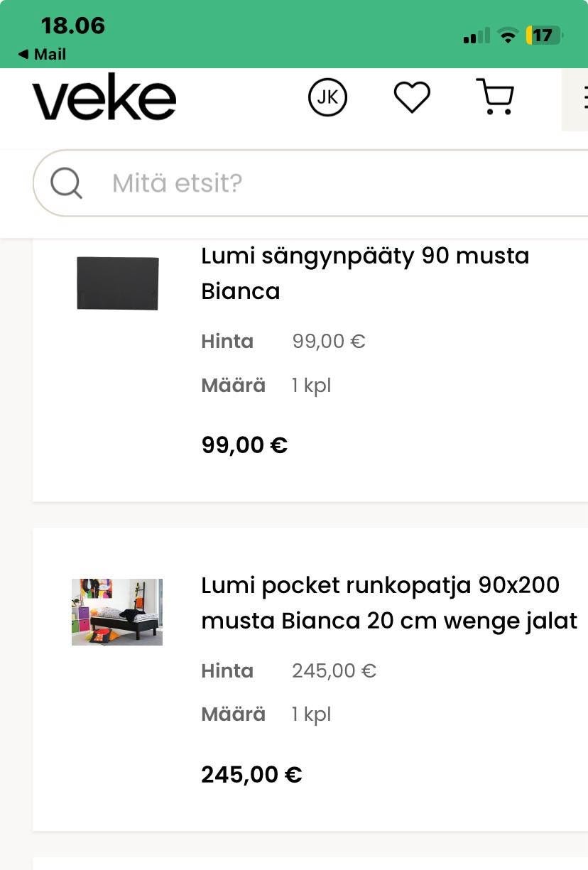Tap the headboard's "1 kpl" quantity value
Image resolution: width=588 pixels, height=870 pixels.
click(x=311, y=386)
